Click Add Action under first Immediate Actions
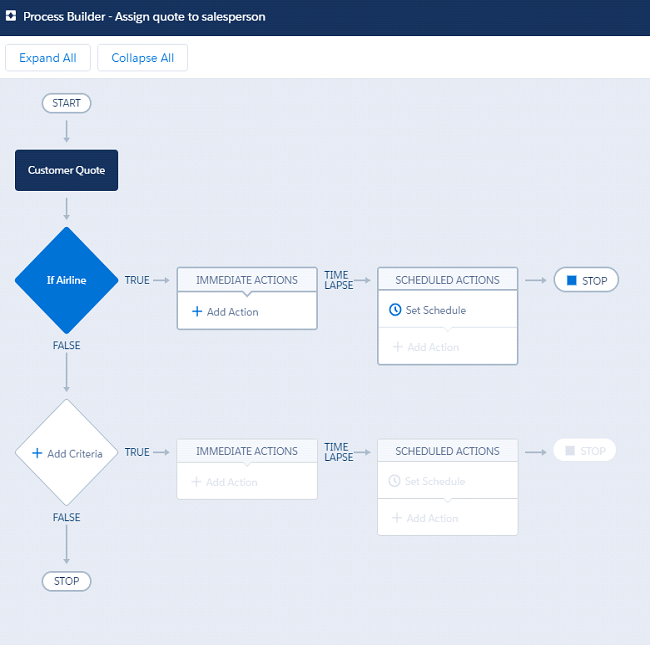The image size is (650, 645). click(x=225, y=312)
